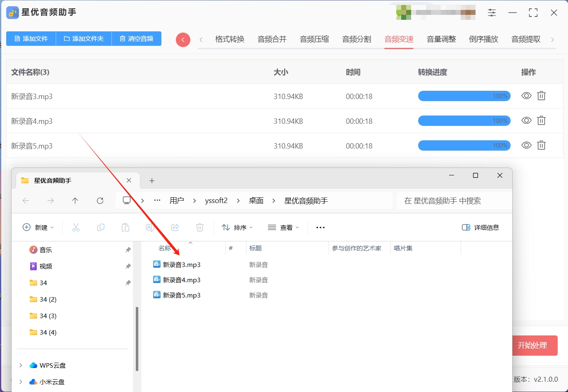This screenshot has width=568, height=392.
Task: Navigate to 用户 in the breadcrumb
Action: [x=177, y=201]
